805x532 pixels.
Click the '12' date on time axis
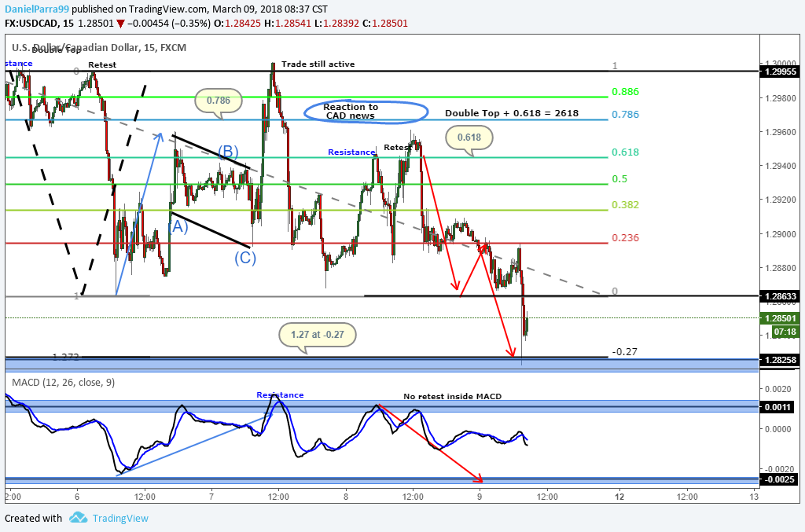point(619,497)
